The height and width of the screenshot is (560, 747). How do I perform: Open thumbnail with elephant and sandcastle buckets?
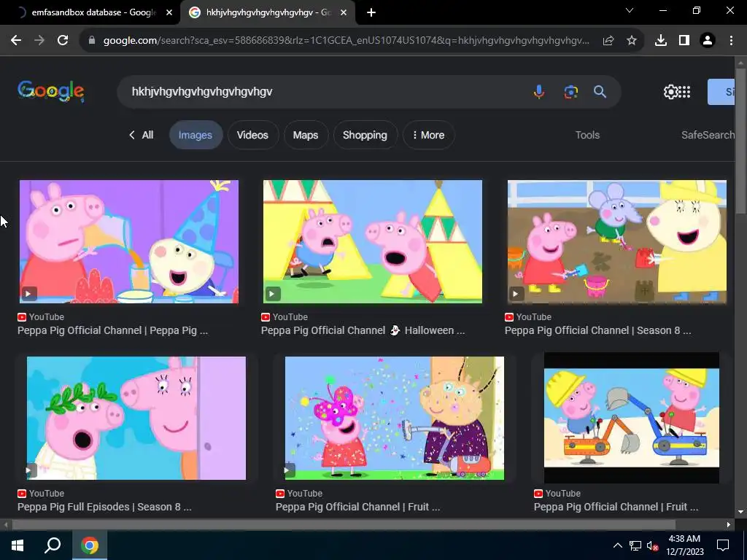coord(617,241)
